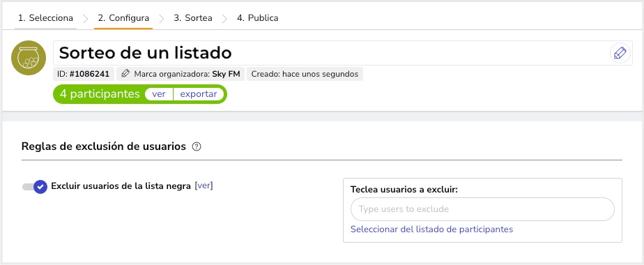Image resolution: width=644 pixels, height=265 pixels.
Task: Open the [ver] blacklist link
Action: [204, 185]
